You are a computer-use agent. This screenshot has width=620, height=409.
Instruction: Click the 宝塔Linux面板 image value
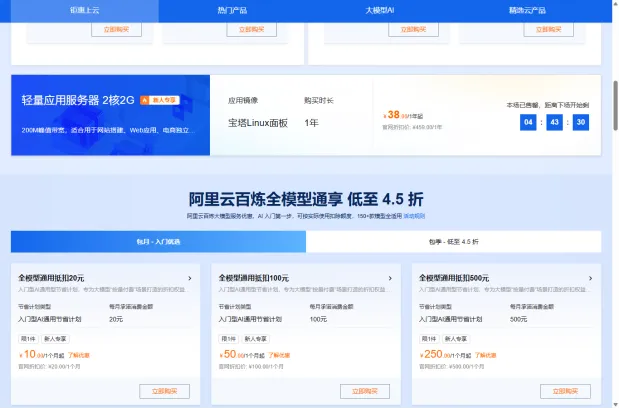click(258, 123)
